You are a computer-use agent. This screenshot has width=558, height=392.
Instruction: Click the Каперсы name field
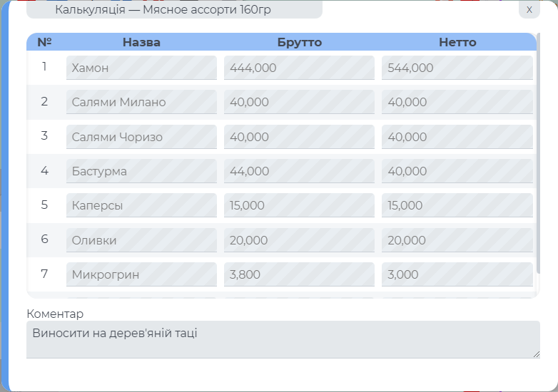click(141, 205)
